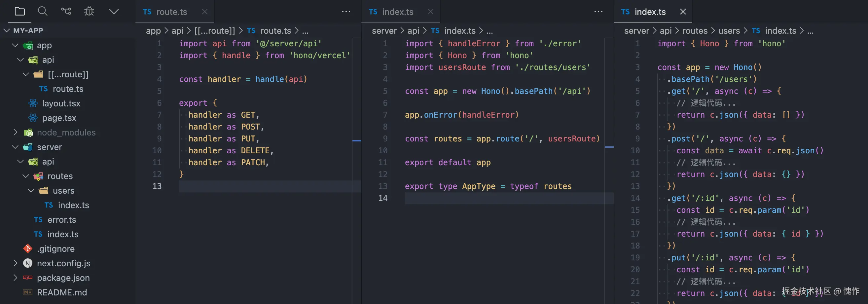Open README.md in the file tree
Viewport: 868px width, 304px height.
coord(62,292)
